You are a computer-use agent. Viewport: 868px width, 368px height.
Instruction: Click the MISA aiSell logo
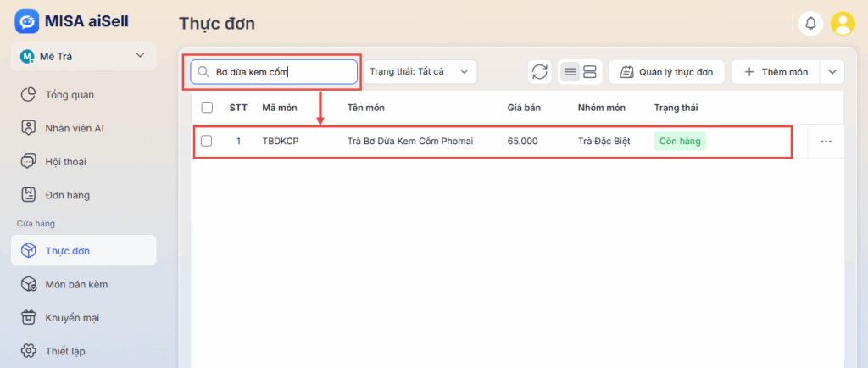click(x=27, y=20)
